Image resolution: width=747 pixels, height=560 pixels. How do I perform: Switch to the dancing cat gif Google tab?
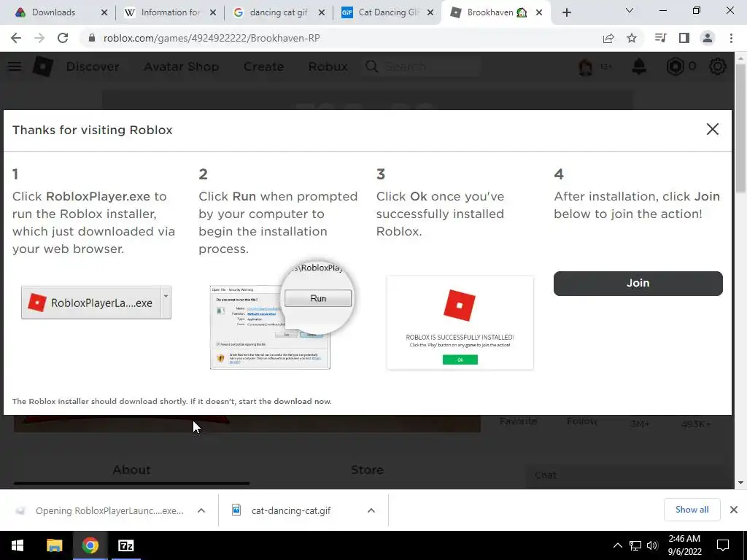(278, 12)
